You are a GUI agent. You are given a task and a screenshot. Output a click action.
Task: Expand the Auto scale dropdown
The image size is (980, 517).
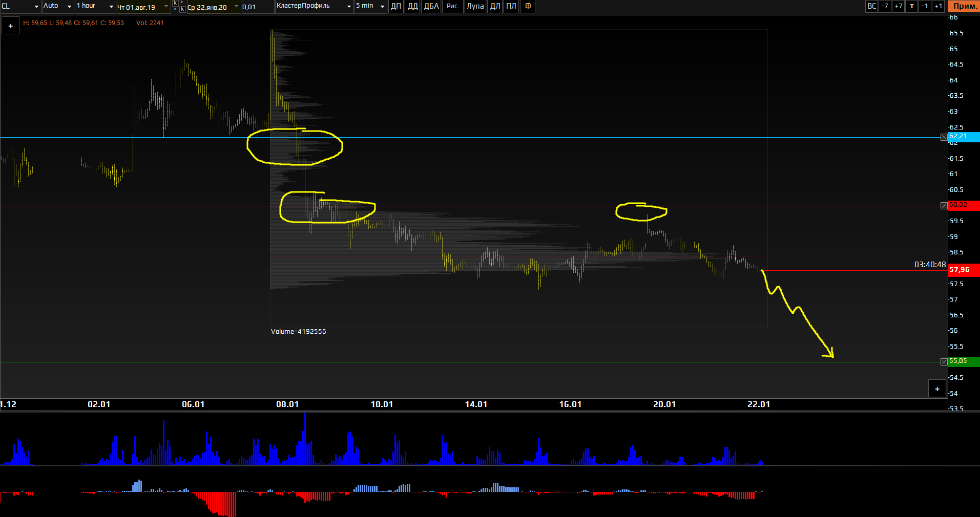pos(57,6)
